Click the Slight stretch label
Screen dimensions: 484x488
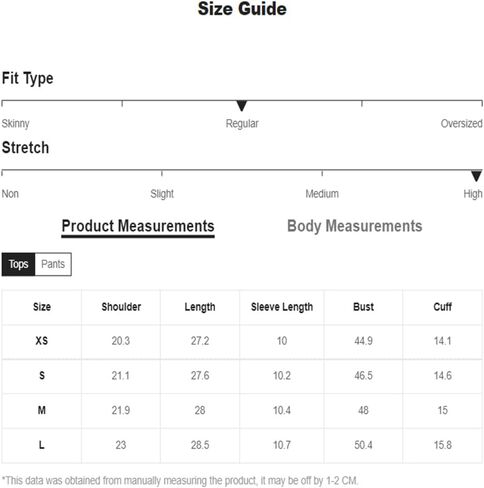click(x=162, y=194)
